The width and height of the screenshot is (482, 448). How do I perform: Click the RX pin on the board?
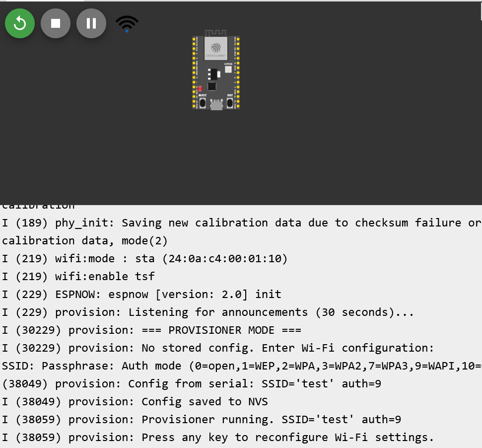point(238,49)
